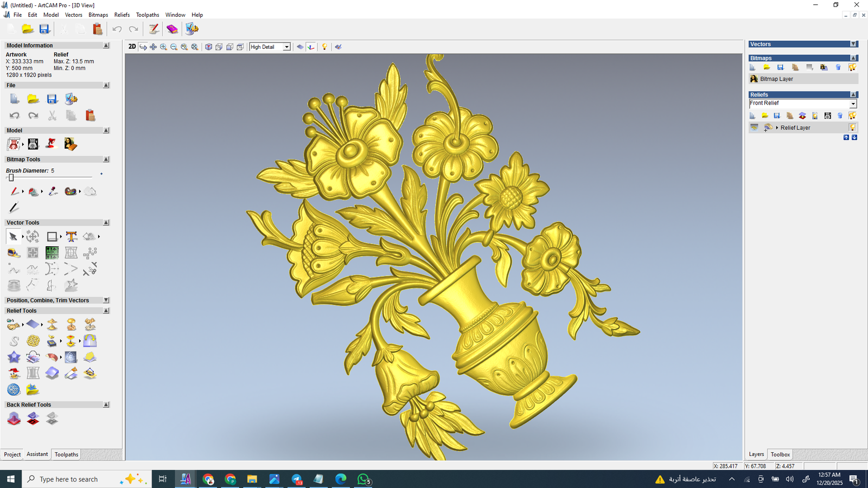Click the Windows taskbar search box
Image resolution: width=868 pixels, height=488 pixels.
coord(68,479)
